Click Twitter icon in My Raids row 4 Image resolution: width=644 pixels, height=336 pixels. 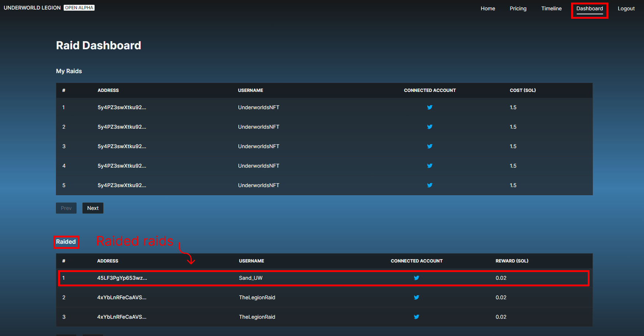coord(429,166)
